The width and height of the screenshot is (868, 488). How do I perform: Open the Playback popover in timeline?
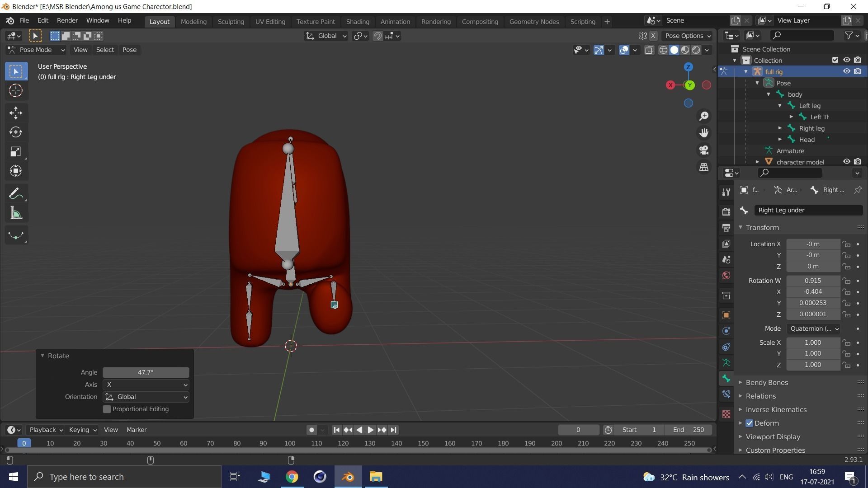(x=45, y=430)
